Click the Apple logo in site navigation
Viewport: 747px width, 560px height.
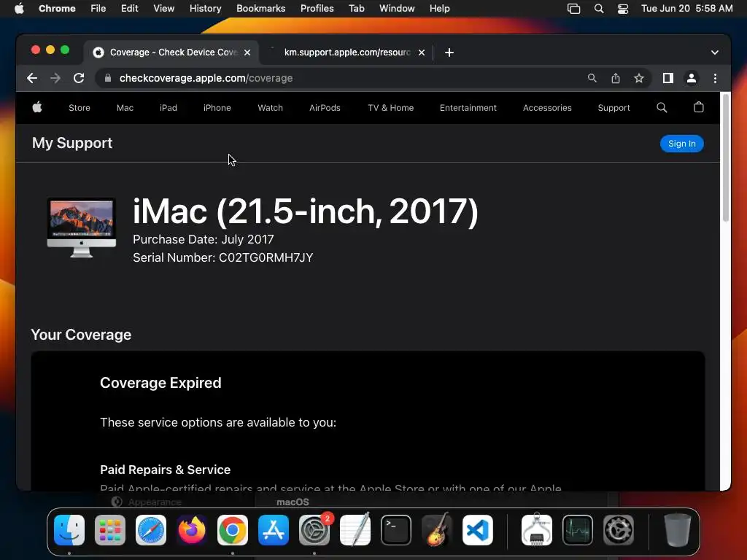37,108
